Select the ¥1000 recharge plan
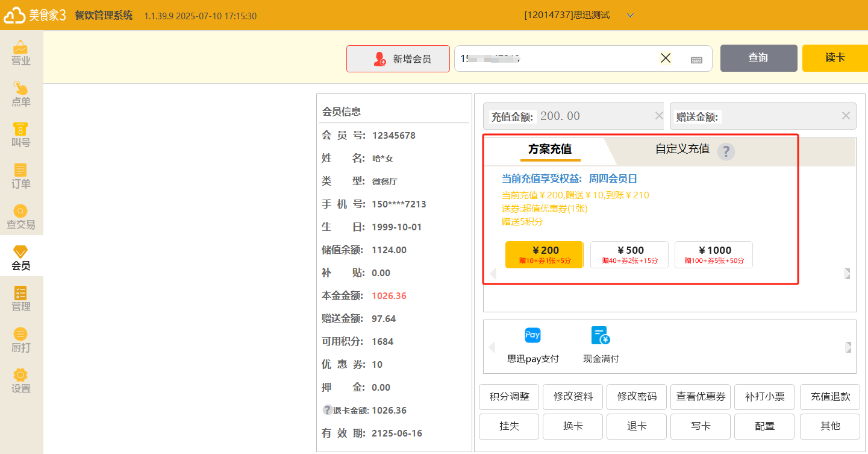Viewport: 868px width, 454px height. (x=714, y=254)
